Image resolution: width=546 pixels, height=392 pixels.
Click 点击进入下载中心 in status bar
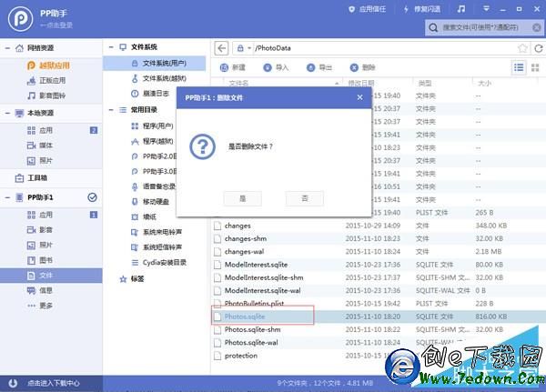pos(54,383)
